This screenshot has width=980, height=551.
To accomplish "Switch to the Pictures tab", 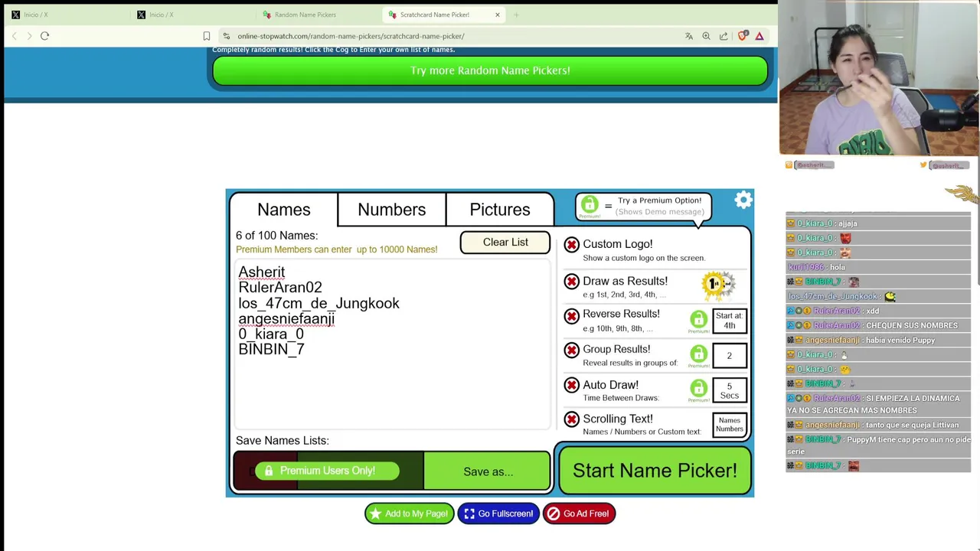I will click(x=500, y=210).
